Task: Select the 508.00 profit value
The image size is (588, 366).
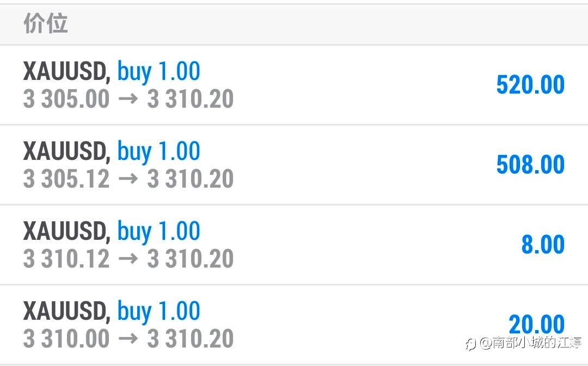Action: [530, 165]
